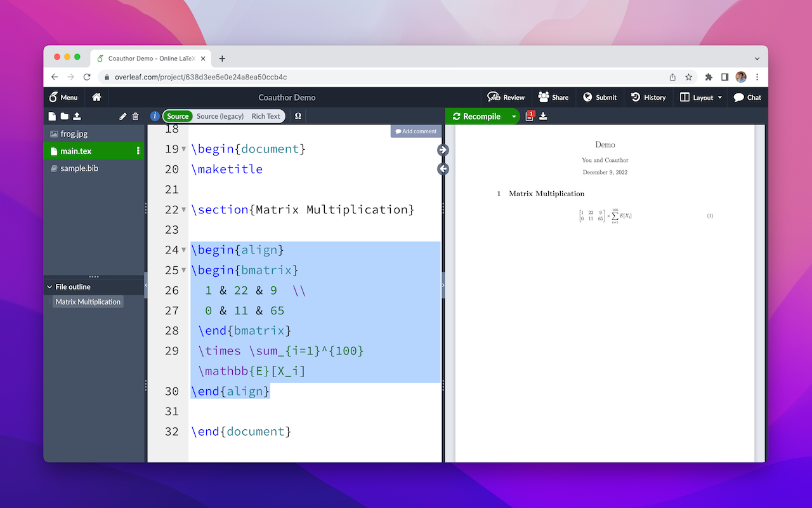Screen dimensions: 812x508
Task: Click the \maketitle line in editor
Action: click(x=226, y=169)
